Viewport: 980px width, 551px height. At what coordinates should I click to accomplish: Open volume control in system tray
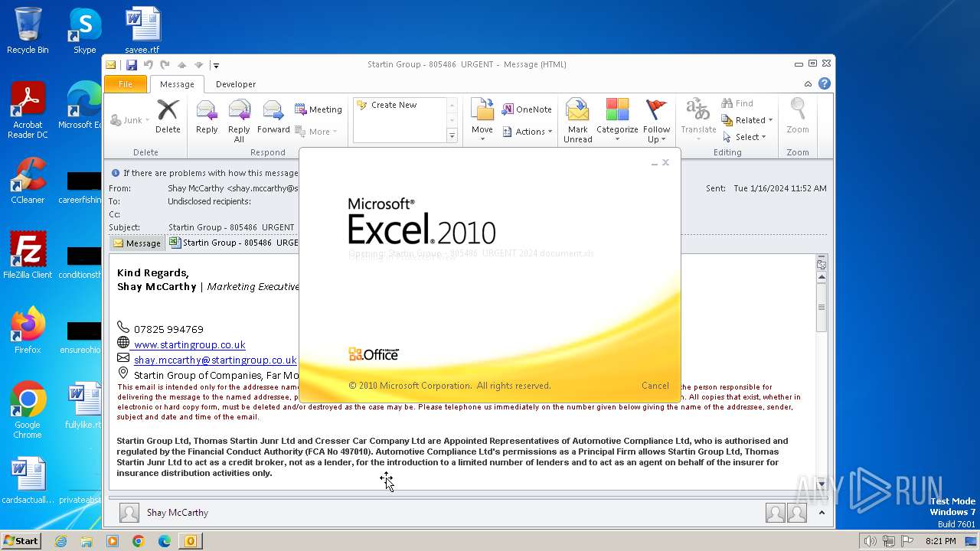[x=870, y=541]
